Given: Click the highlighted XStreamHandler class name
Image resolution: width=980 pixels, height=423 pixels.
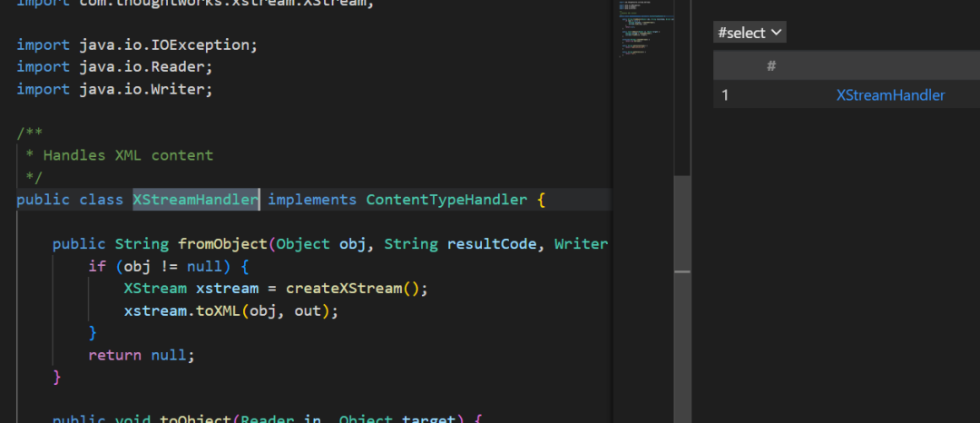Looking at the screenshot, I should pos(196,200).
